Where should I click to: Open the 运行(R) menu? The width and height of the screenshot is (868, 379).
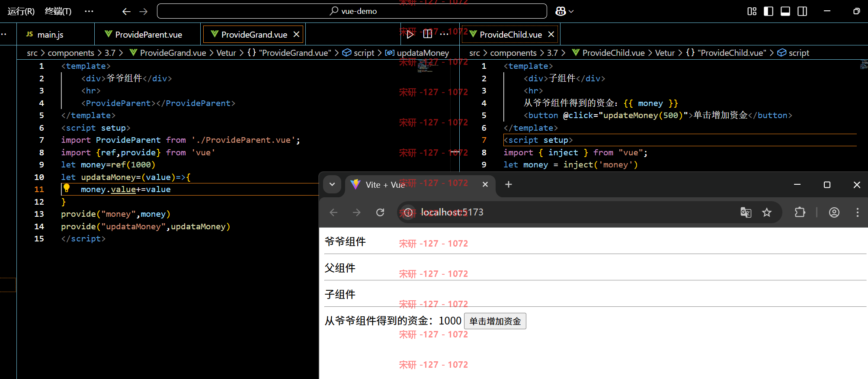coord(21,11)
